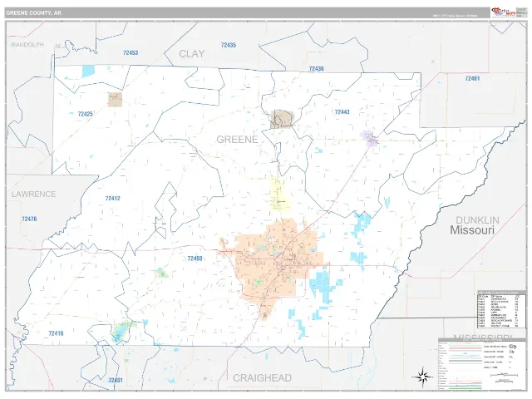Viewport: 532px width, 399px height.
Task: Select the LAWRENCE county label
Action: pos(33,194)
